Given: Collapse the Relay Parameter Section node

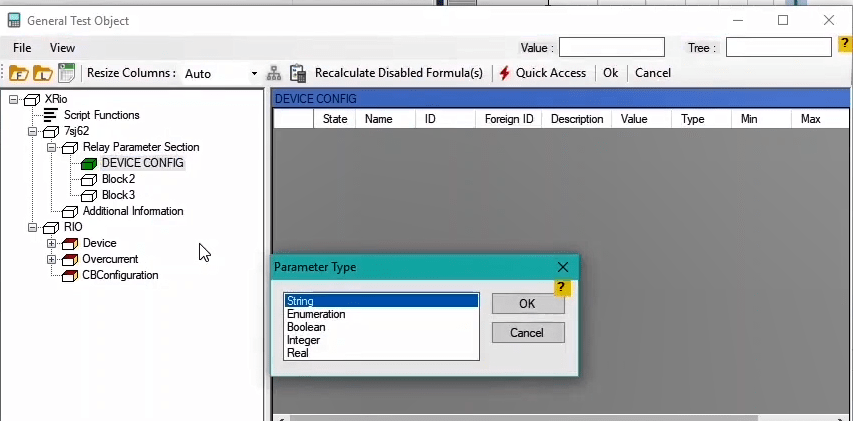Looking at the screenshot, I should [52, 147].
